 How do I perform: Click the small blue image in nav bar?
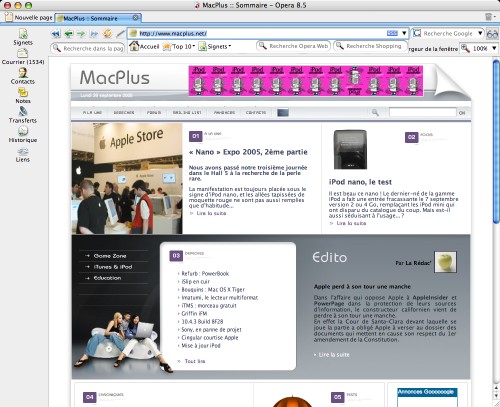coord(283,112)
